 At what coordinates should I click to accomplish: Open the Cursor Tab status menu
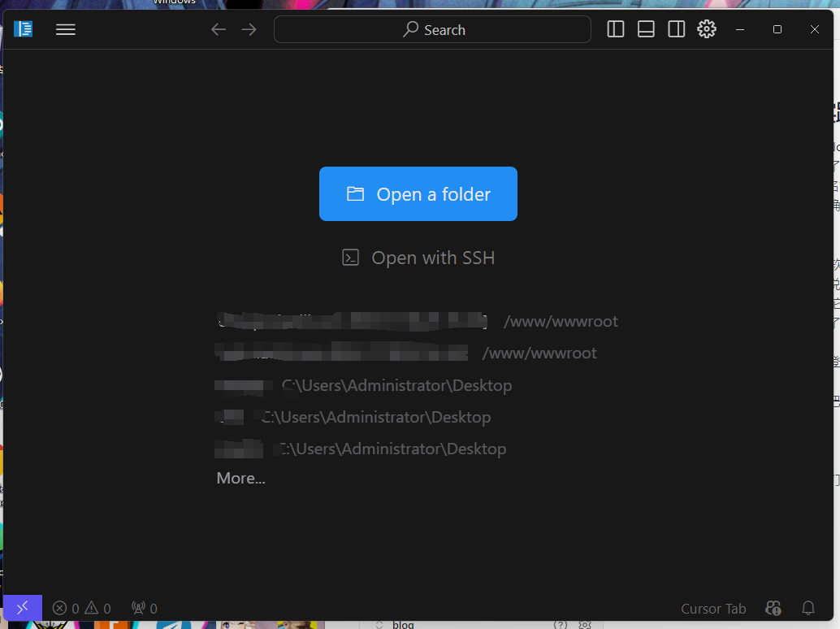click(x=712, y=609)
